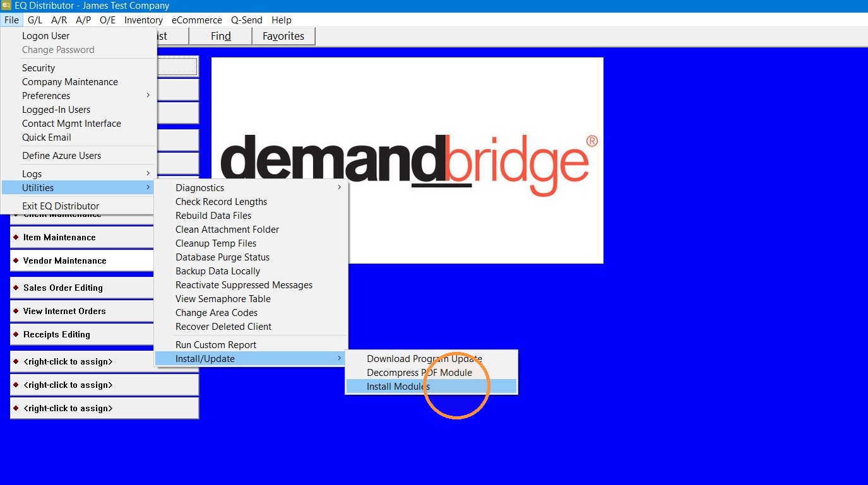Select Check Record Lengths utility

click(251, 202)
